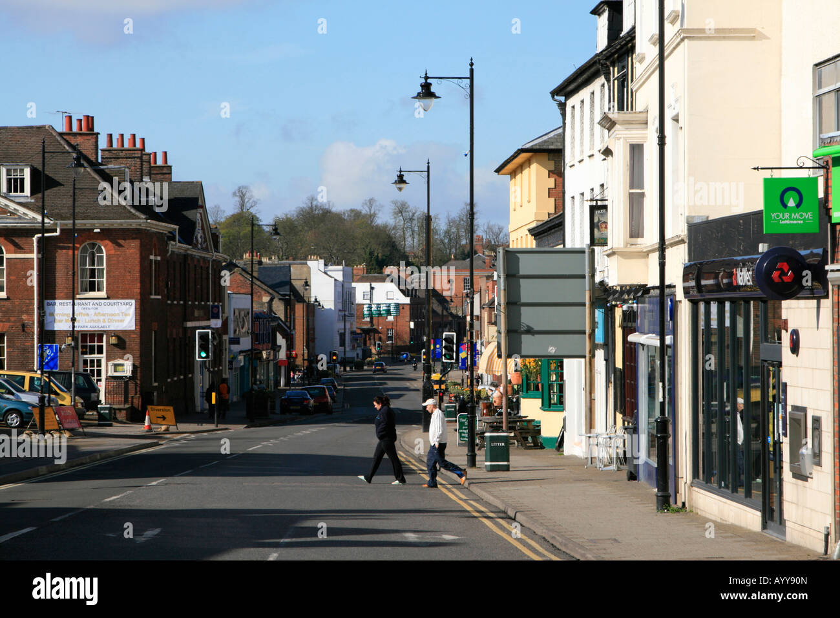Click the orange traffic cone

tap(147, 422)
